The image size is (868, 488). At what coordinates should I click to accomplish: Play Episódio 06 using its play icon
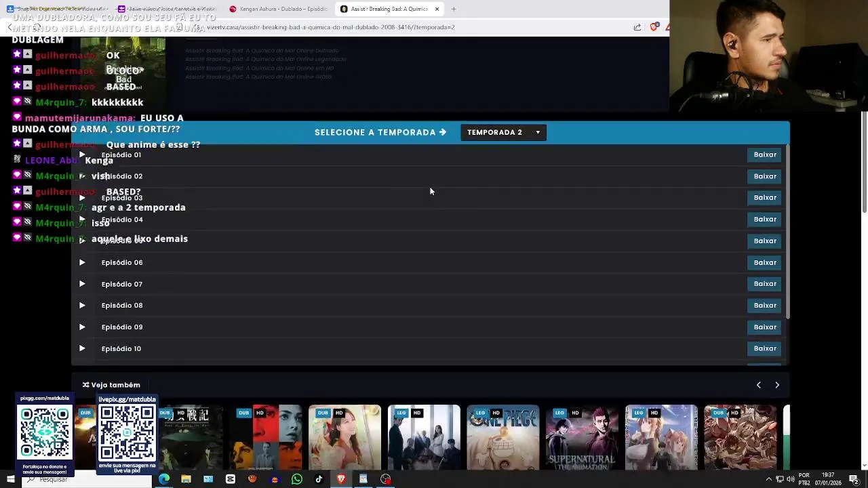82,262
